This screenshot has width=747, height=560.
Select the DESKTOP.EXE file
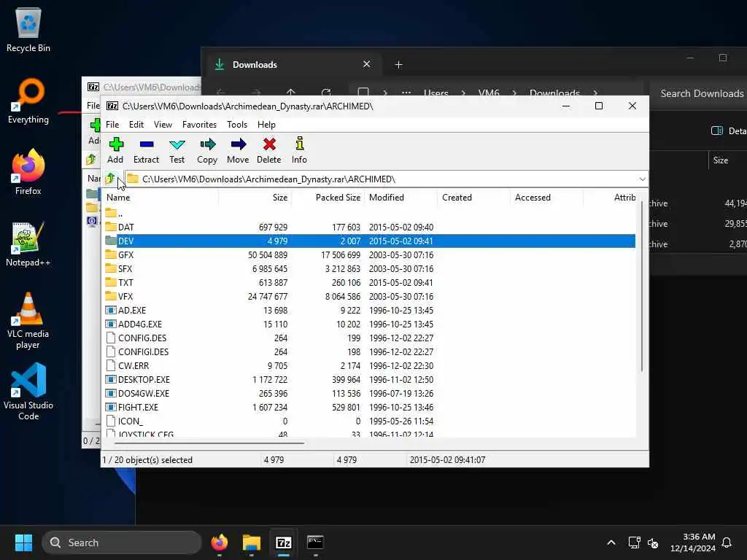[369, 379]
